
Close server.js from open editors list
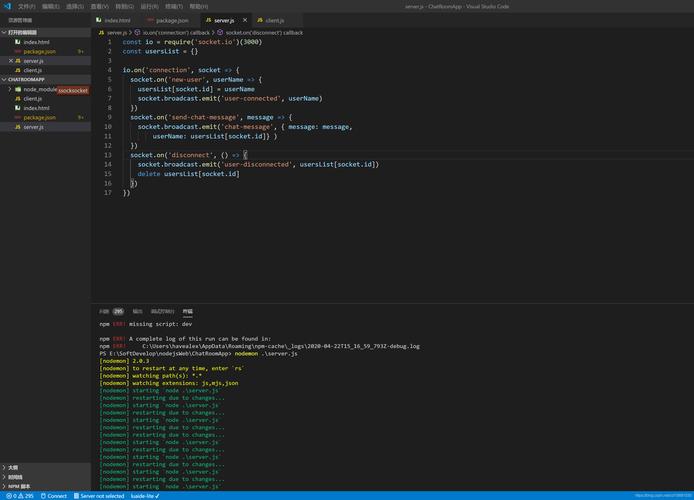coord(11,61)
